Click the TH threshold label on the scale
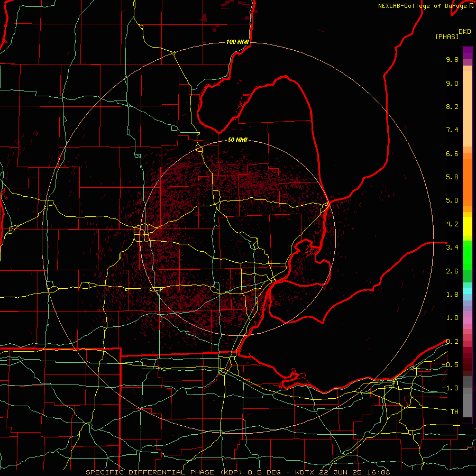 tap(454, 412)
